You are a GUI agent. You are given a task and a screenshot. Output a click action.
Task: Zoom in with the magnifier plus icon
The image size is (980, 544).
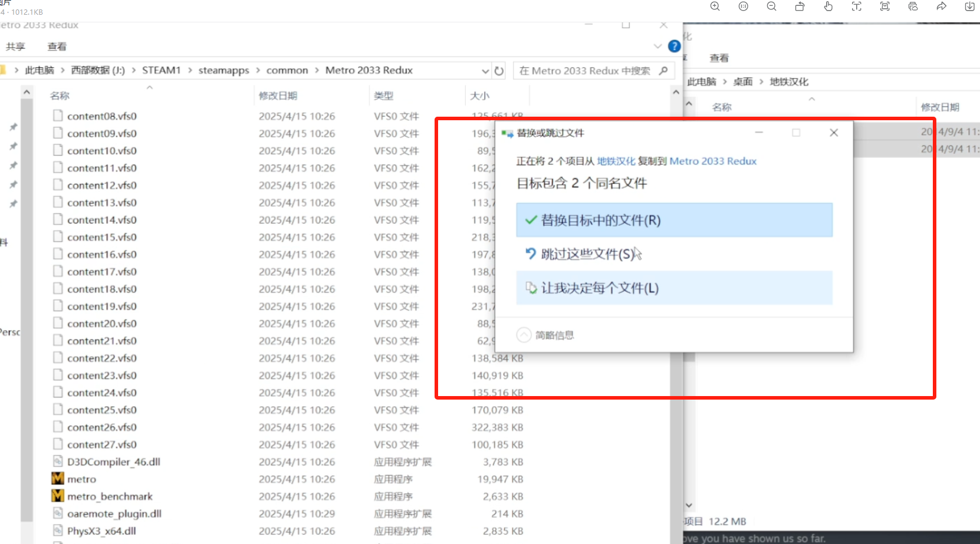tap(715, 6)
